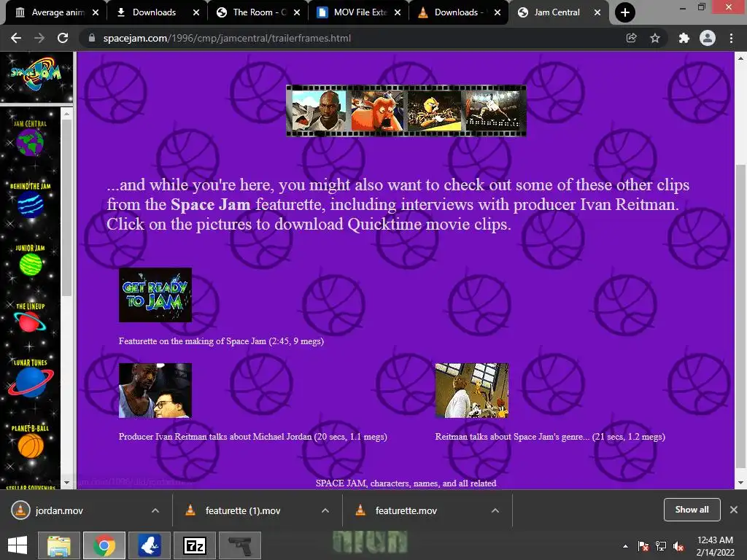The width and height of the screenshot is (747, 560).
Task: Reload the page with refresh icon
Action: [x=63, y=38]
